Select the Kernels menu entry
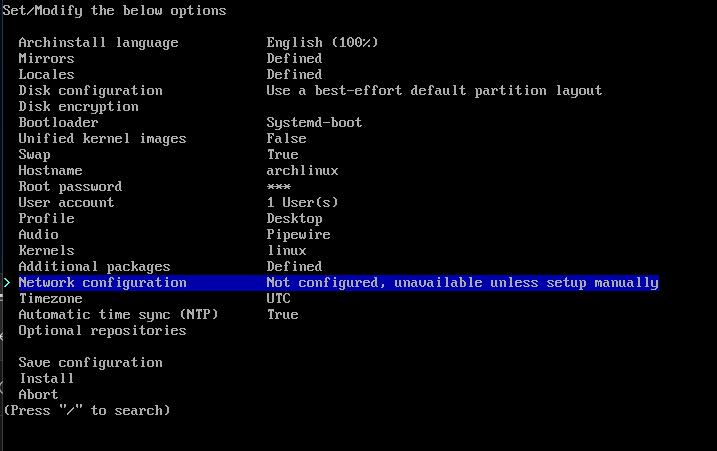The height and width of the screenshot is (451, 717). click(46, 251)
